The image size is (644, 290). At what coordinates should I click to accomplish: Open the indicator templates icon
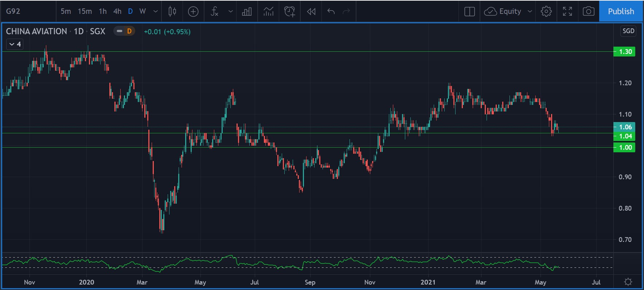(x=269, y=12)
